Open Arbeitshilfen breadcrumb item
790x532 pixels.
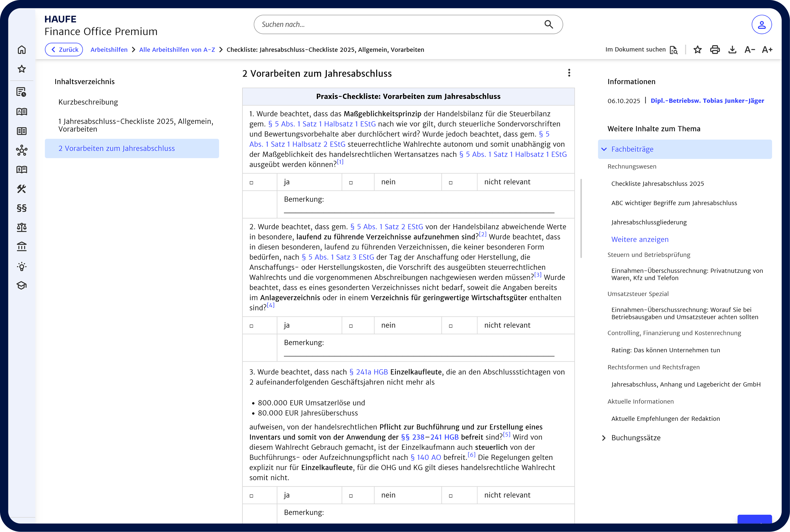[x=109, y=50]
